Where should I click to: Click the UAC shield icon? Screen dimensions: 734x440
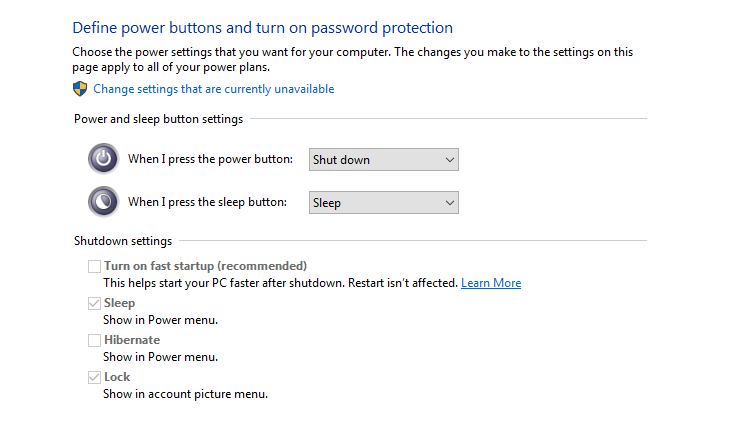[80, 88]
